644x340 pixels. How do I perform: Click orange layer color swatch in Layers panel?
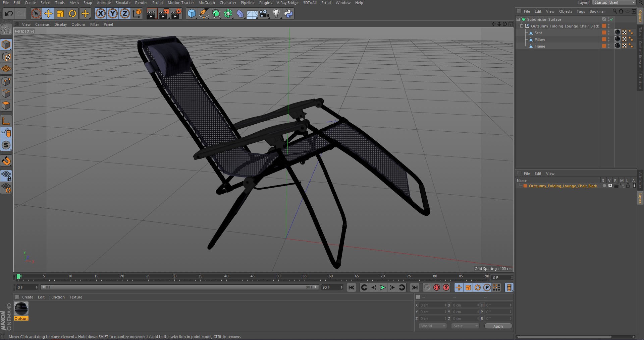[525, 186]
